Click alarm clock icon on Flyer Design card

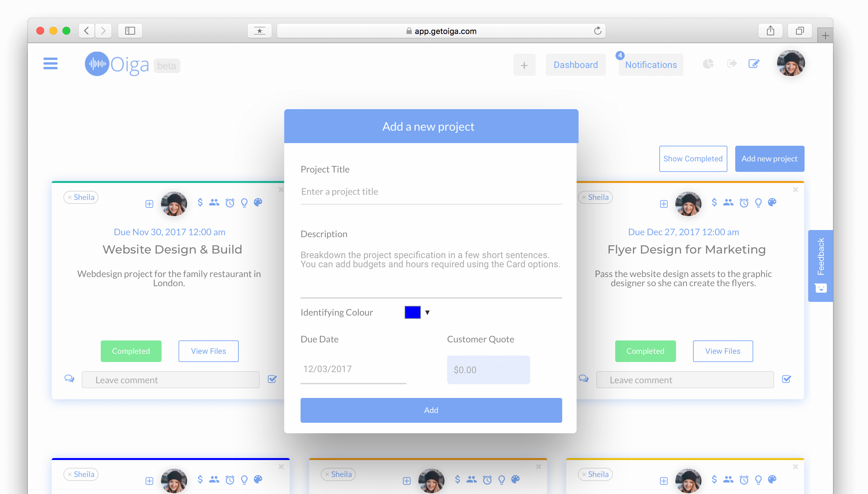click(x=744, y=203)
